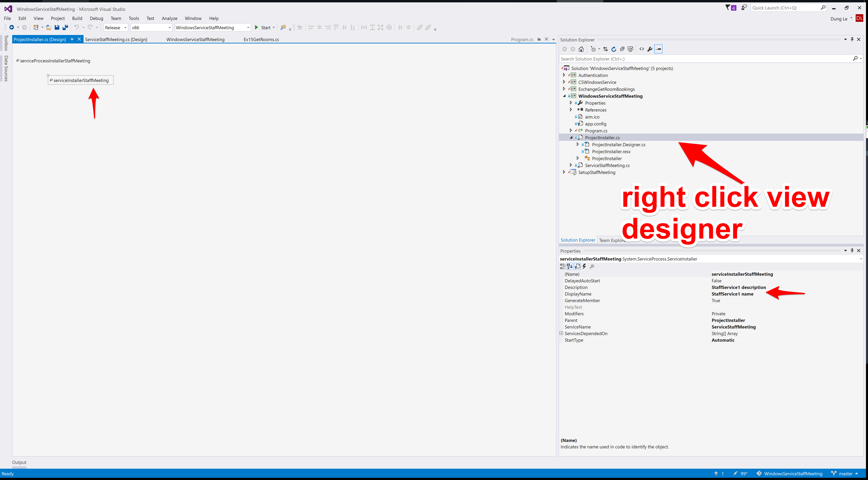This screenshot has width=868, height=480.
Task: Open Properties wrench icon in Solution Explorer
Action: pyautogui.click(x=650, y=49)
